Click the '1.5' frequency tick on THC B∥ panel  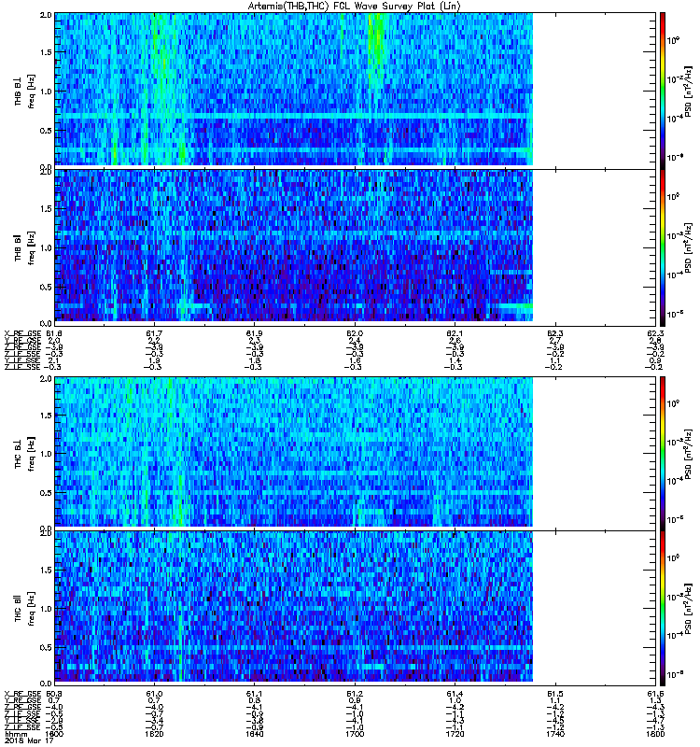[46, 570]
